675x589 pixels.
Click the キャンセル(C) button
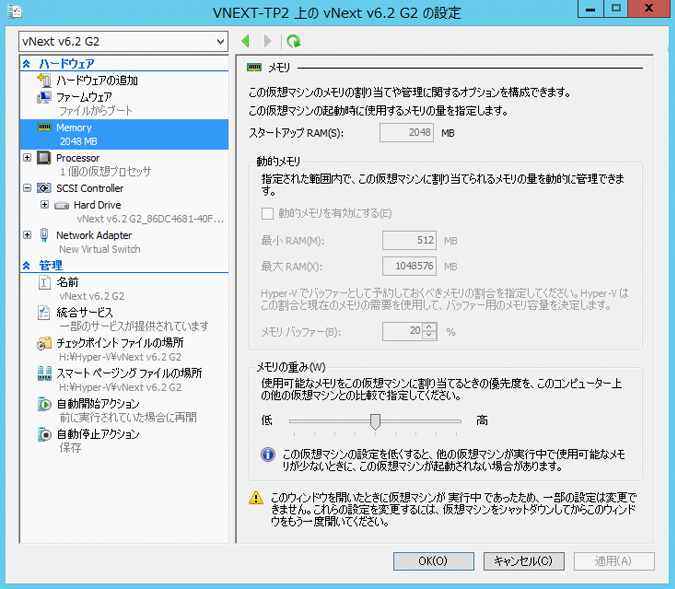[x=523, y=561]
